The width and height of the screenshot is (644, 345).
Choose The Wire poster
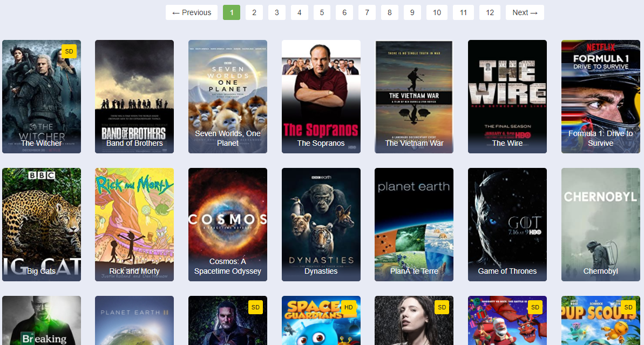click(x=507, y=97)
